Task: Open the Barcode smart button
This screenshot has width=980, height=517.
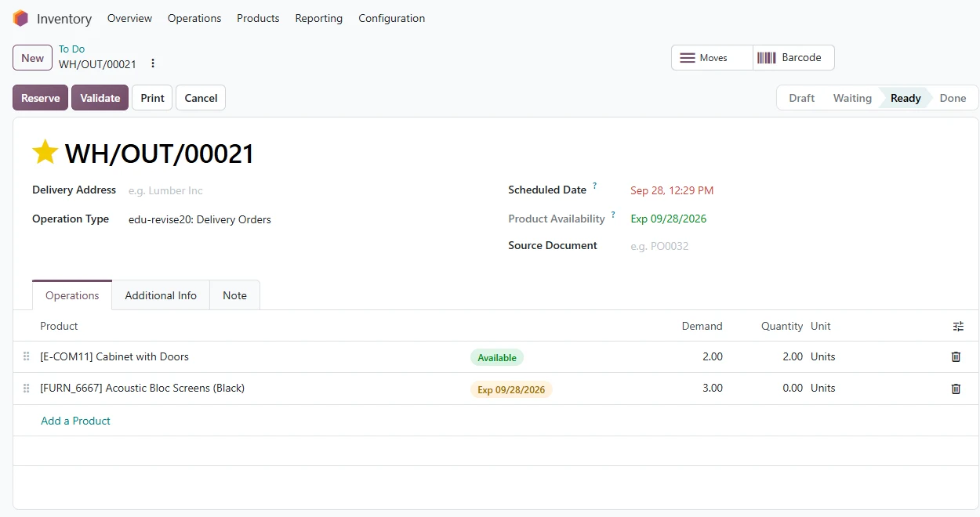Action: (793, 58)
